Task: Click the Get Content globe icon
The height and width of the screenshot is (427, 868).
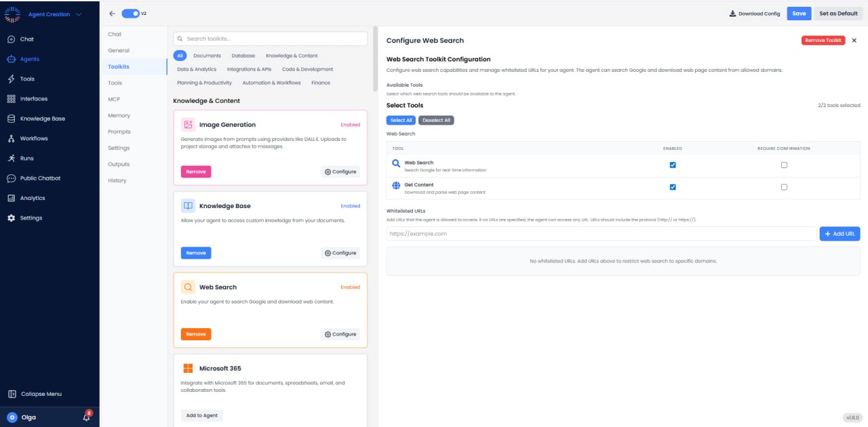Action: coord(395,186)
